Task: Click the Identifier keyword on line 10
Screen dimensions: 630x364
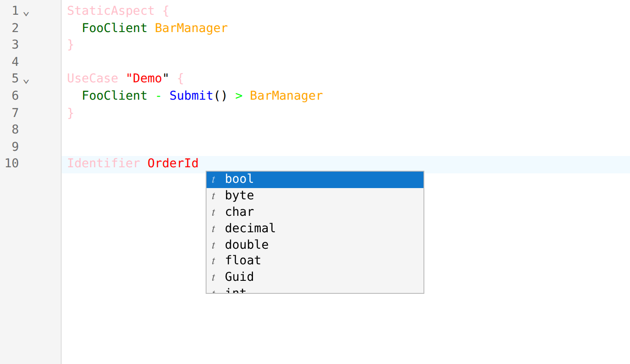Action: point(104,163)
